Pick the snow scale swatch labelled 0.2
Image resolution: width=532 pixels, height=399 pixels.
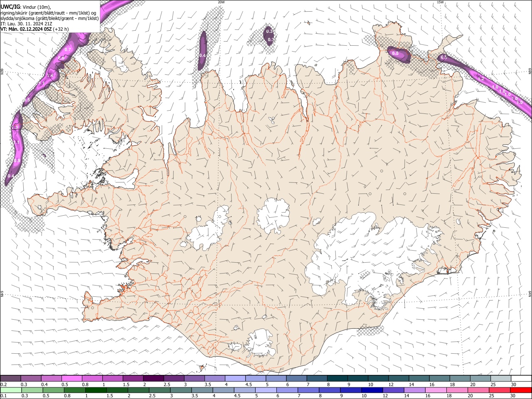[x=10, y=378]
